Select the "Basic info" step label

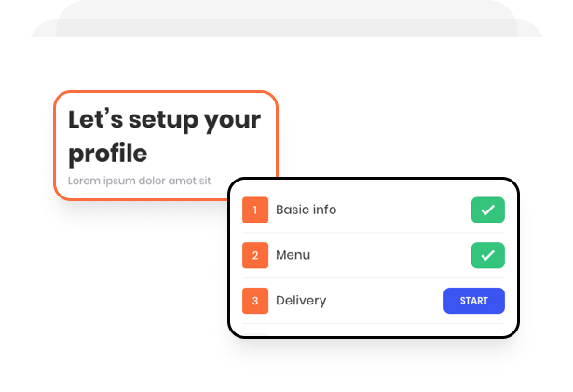click(x=306, y=210)
